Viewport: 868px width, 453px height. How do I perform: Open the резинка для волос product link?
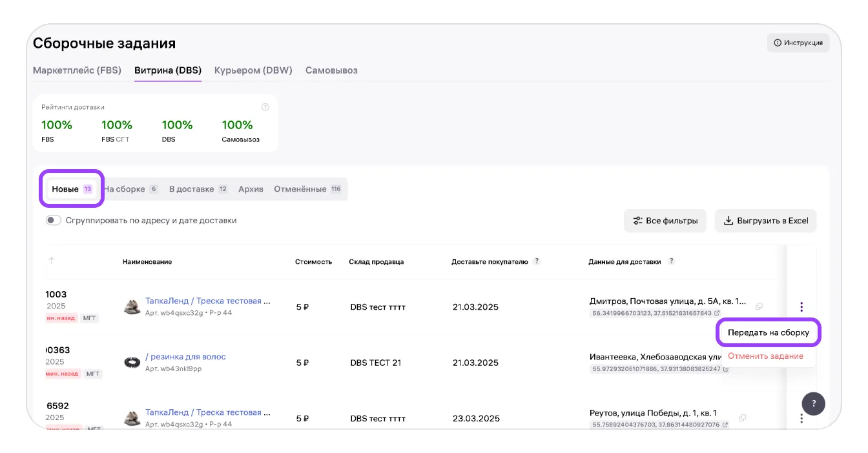pyautogui.click(x=185, y=357)
